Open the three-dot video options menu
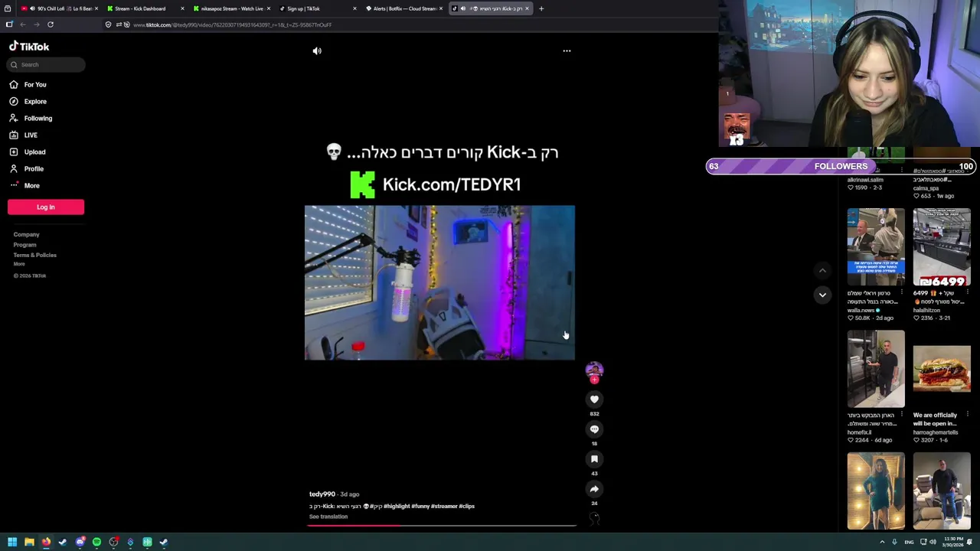The width and height of the screenshot is (980, 551). pos(567,51)
